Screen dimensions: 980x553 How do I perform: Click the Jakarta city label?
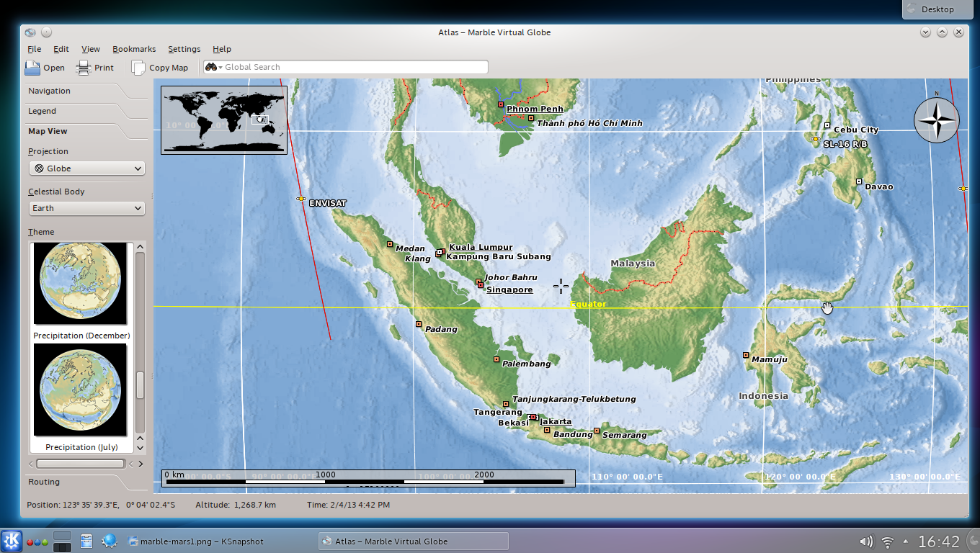556,421
